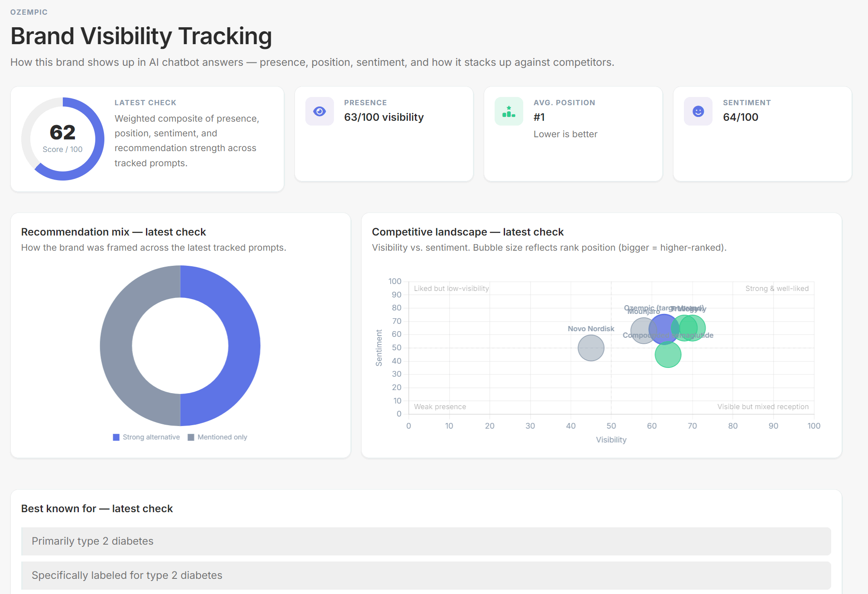868x594 pixels.
Task: Toggle the Mentioned only legend swatch
Action: click(x=191, y=437)
